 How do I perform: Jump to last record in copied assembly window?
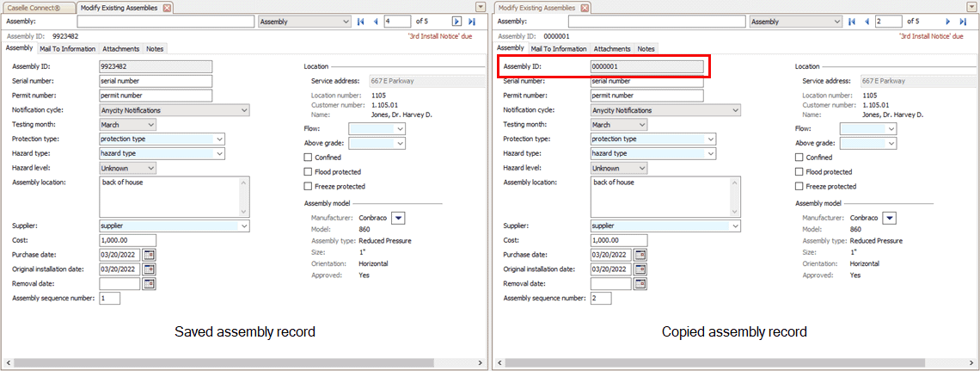pos(962,22)
